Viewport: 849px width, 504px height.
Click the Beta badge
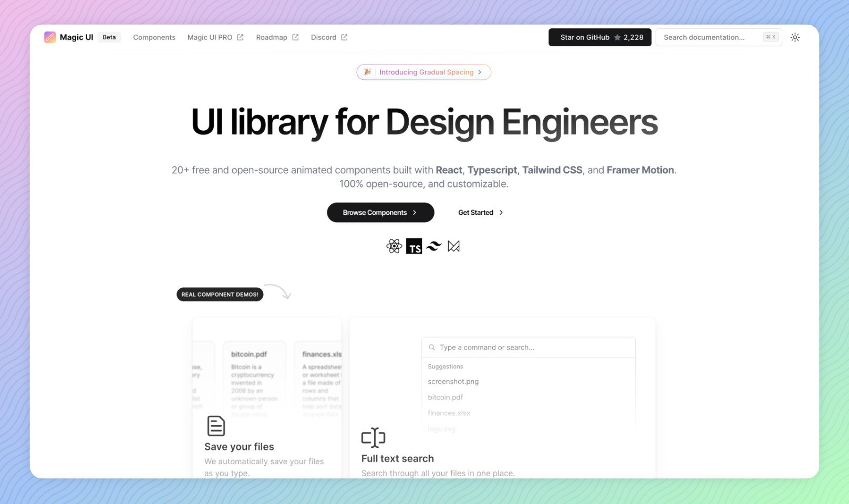tap(109, 37)
